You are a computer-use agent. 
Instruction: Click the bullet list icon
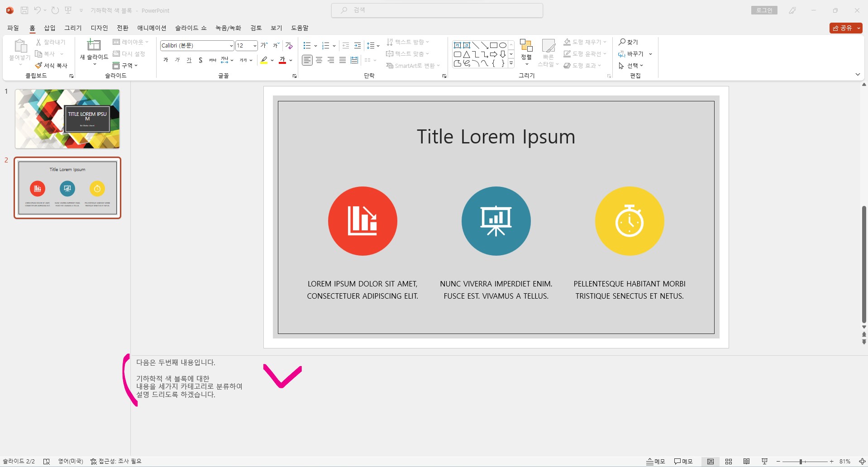coord(307,46)
